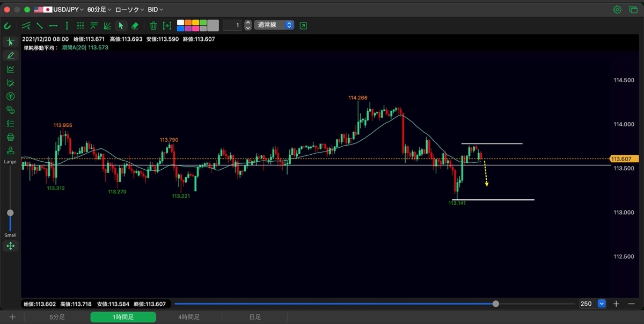Click the yen circle order icon
Screen dimensions: 644x324
click(10, 96)
